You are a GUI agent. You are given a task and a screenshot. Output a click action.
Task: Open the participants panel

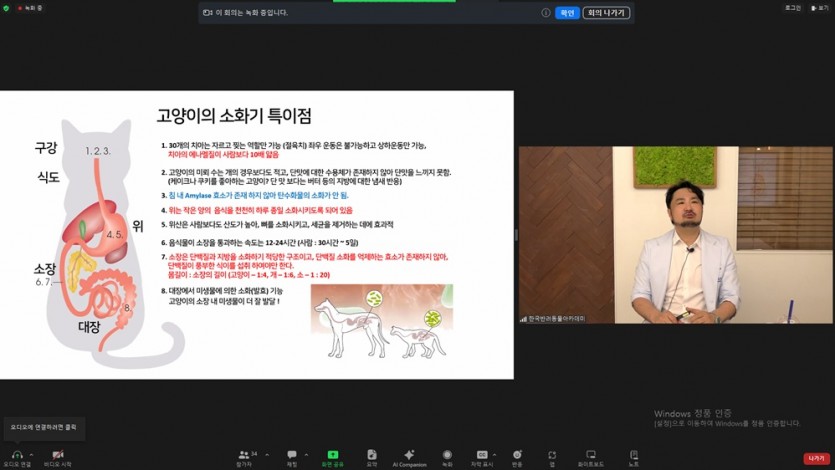pos(244,458)
